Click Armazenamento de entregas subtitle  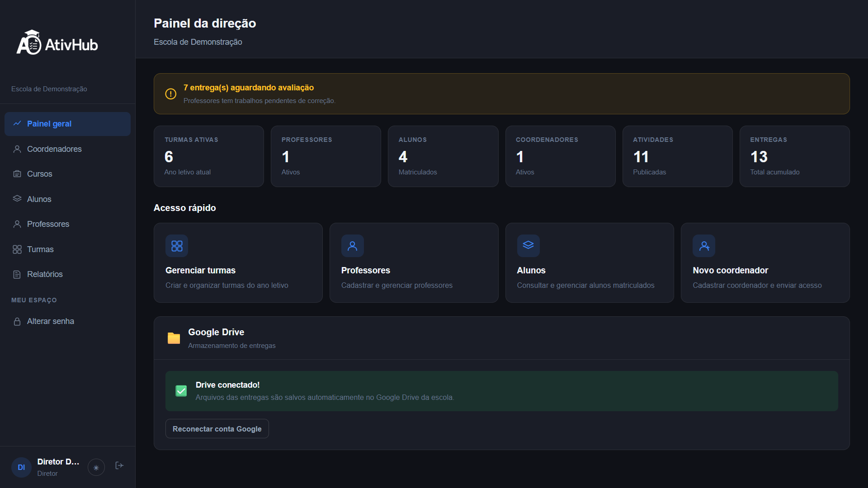(x=232, y=346)
